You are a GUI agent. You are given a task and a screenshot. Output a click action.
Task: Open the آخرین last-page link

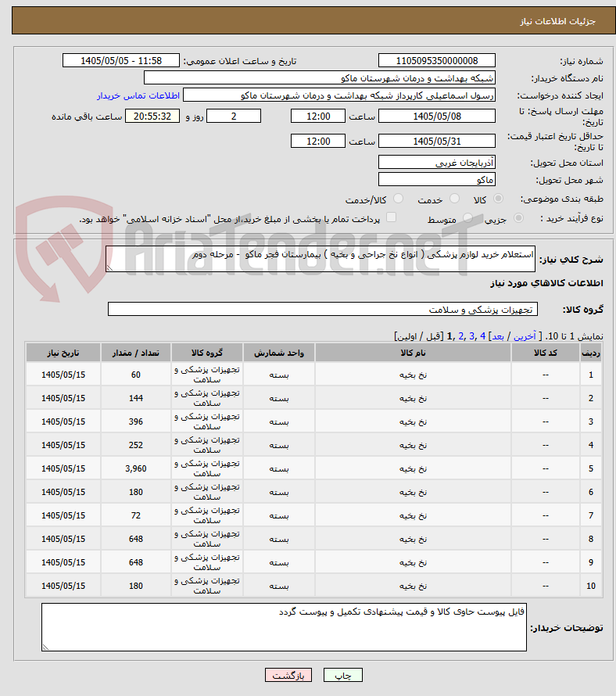point(525,336)
